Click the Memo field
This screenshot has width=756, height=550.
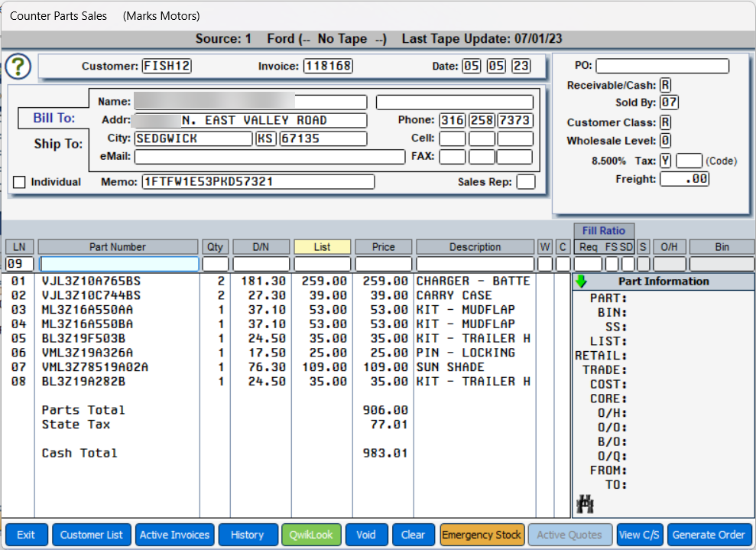[x=258, y=182]
